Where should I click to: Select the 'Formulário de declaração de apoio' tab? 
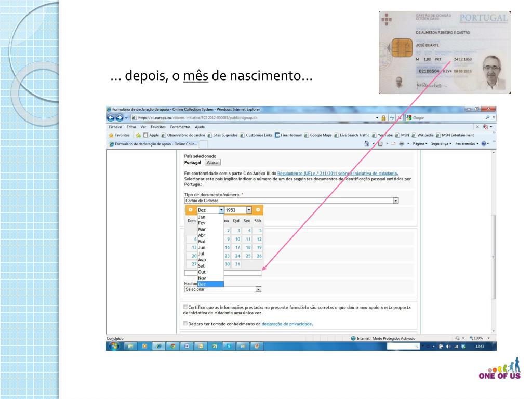pyautogui.click(x=153, y=144)
